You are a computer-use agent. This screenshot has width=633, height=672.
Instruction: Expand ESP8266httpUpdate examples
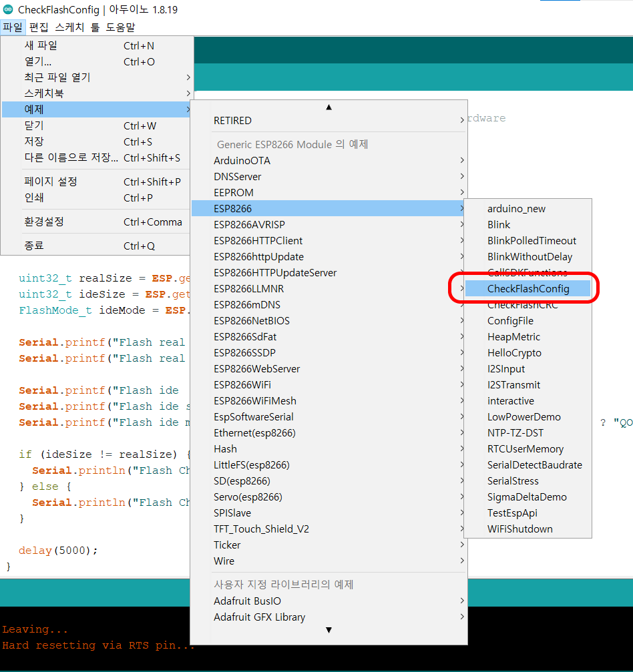[x=329, y=256]
